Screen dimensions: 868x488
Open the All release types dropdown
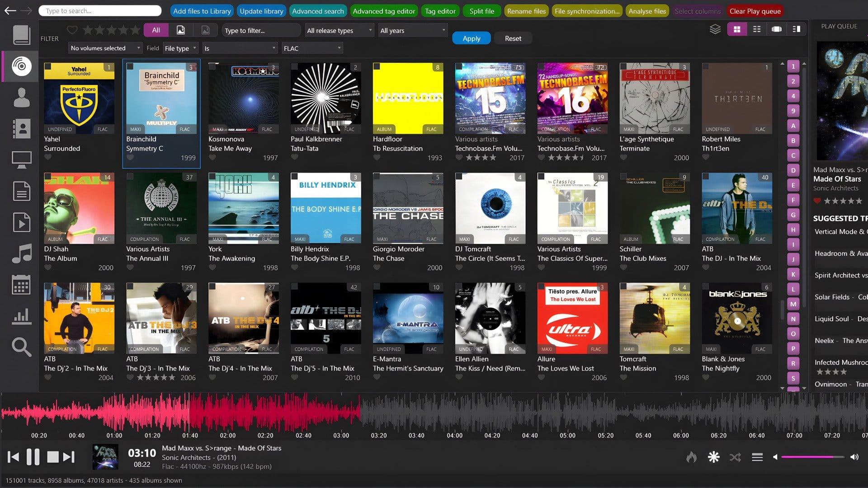pos(339,30)
